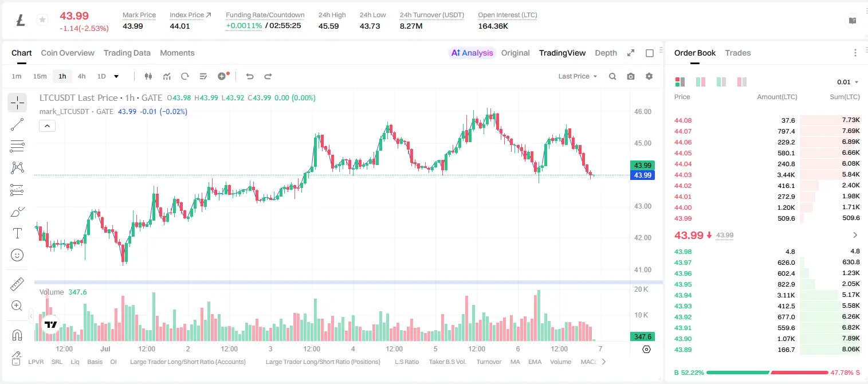Open the Last Price dropdown

pyautogui.click(x=578, y=76)
